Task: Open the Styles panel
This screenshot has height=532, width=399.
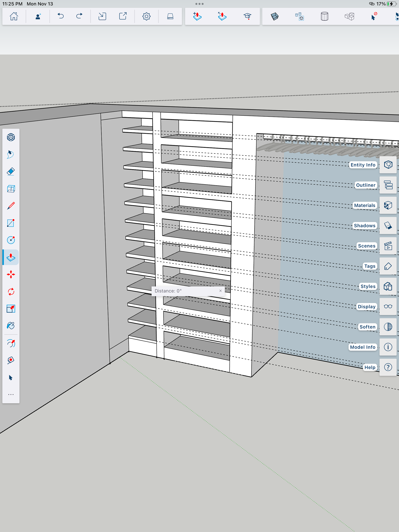Action: 388,286
